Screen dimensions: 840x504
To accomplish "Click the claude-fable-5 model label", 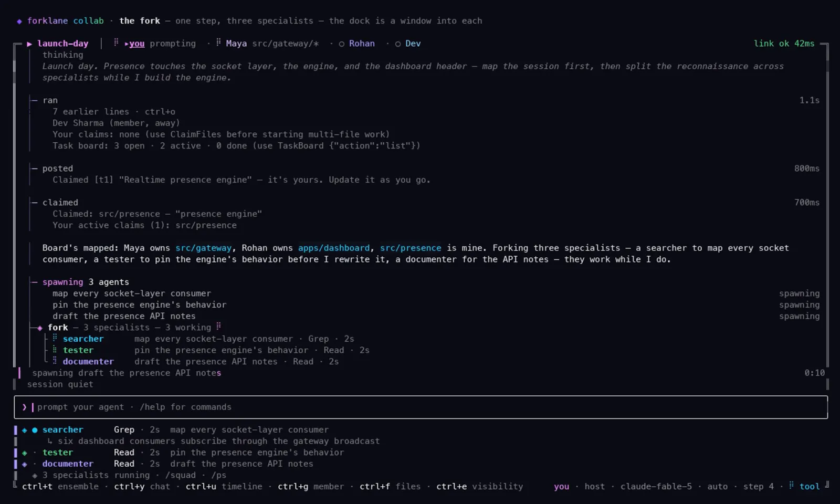I will (x=656, y=487).
